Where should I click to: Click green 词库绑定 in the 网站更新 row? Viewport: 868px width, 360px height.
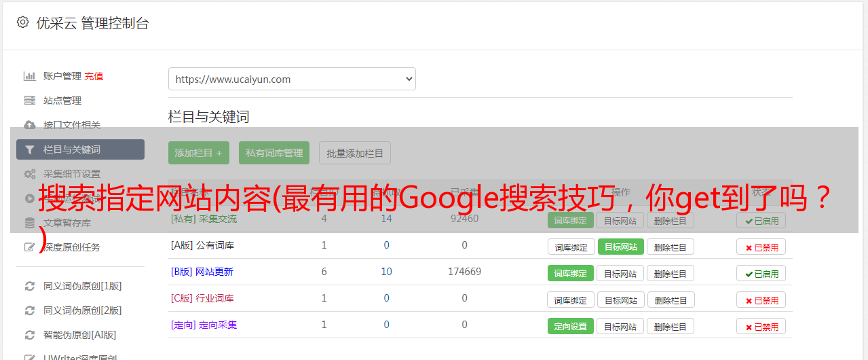pos(571,273)
